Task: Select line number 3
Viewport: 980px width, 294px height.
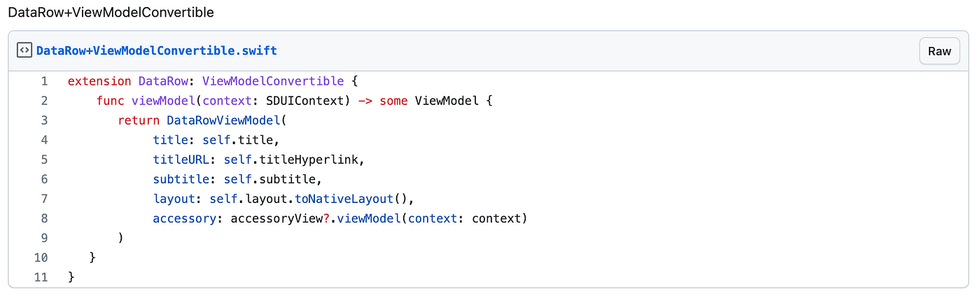Action: coord(44,120)
